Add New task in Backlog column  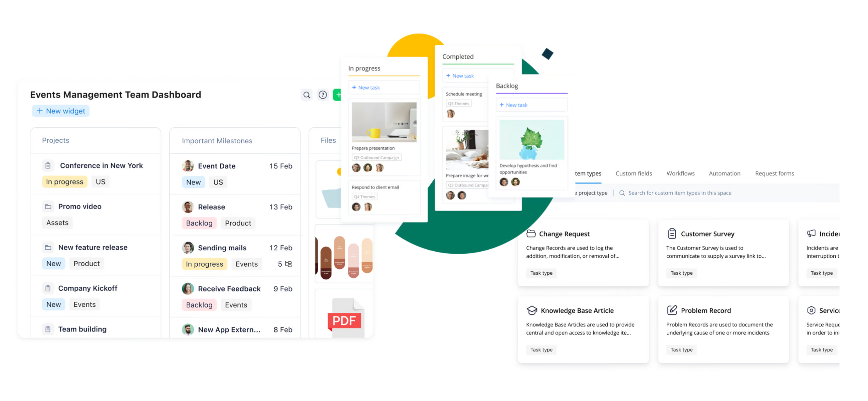[514, 105]
